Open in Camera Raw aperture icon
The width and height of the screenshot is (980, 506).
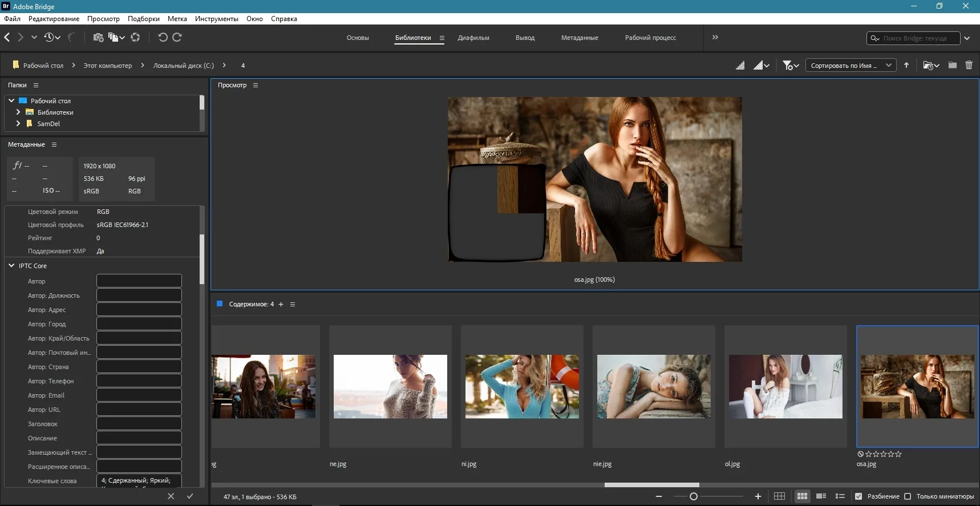[x=135, y=38]
